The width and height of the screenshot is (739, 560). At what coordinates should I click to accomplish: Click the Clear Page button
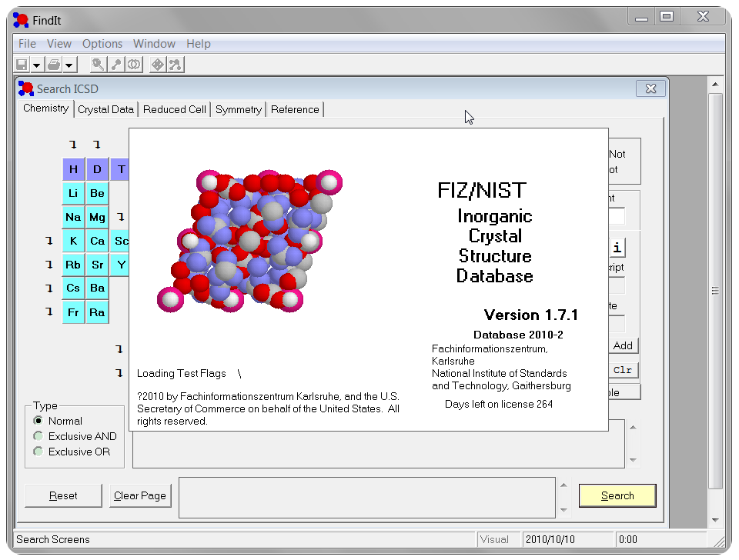point(140,495)
